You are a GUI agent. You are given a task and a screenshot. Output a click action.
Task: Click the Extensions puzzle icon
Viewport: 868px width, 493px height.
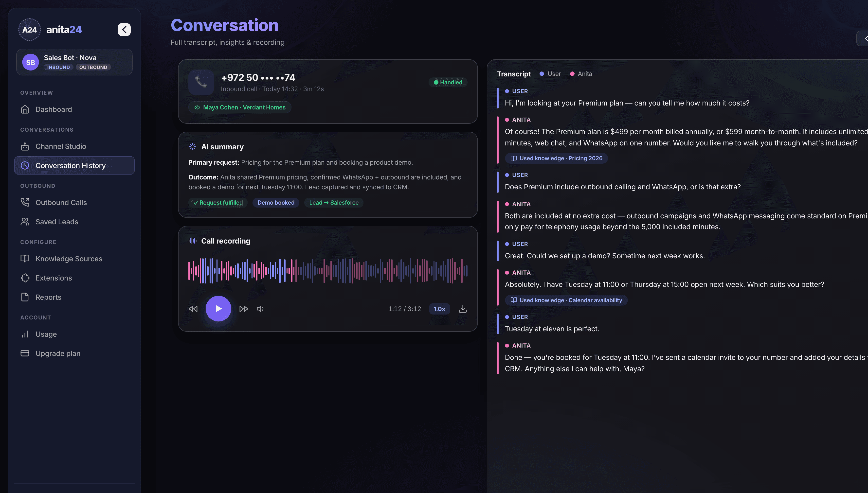pyautogui.click(x=25, y=278)
